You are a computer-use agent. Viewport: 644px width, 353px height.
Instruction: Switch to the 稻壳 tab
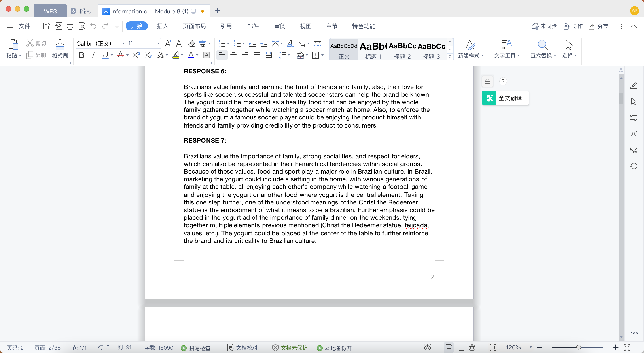click(81, 11)
